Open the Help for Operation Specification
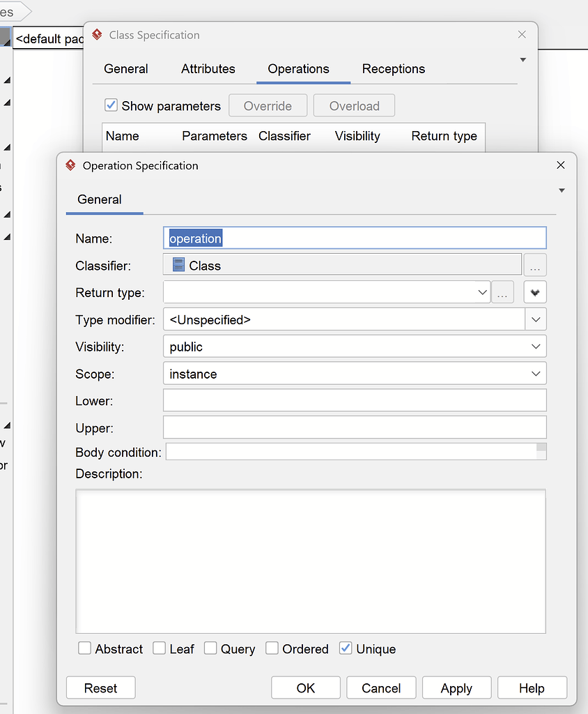Viewport: 588px width, 714px height. [532, 688]
